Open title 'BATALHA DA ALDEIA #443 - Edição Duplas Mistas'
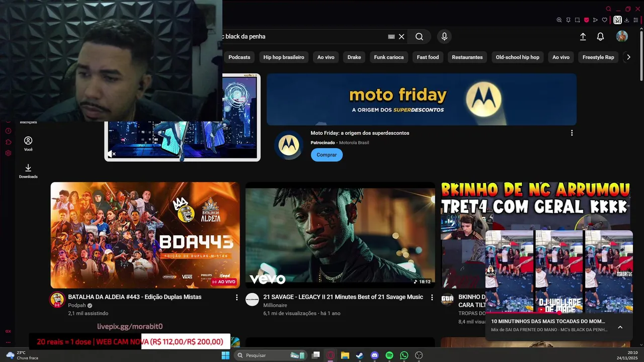The height and width of the screenshot is (362, 644). pos(135,297)
